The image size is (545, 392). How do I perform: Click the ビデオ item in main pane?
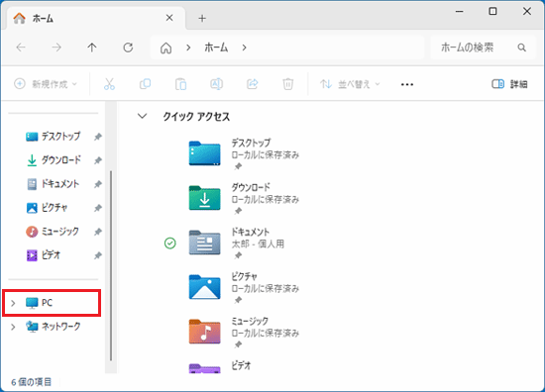[241, 365]
